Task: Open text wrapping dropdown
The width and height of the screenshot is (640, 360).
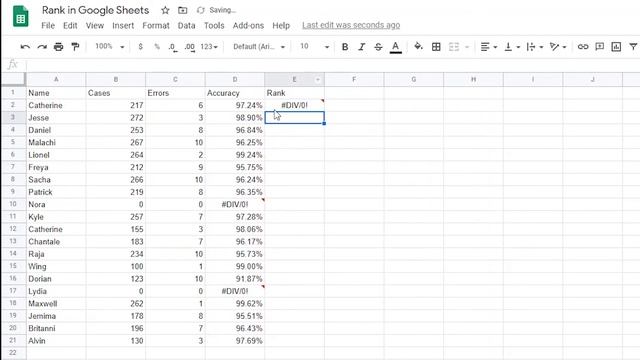Action: (x=534, y=47)
